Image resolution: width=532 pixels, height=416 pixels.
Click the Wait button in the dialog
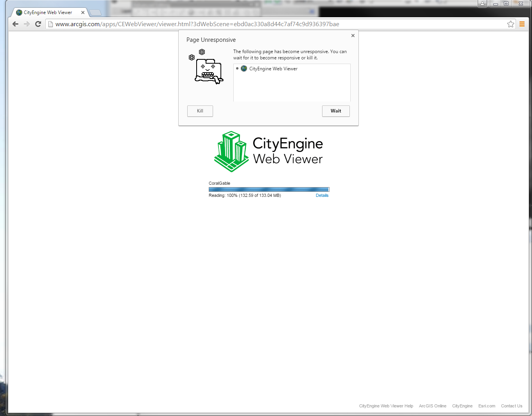click(x=336, y=111)
